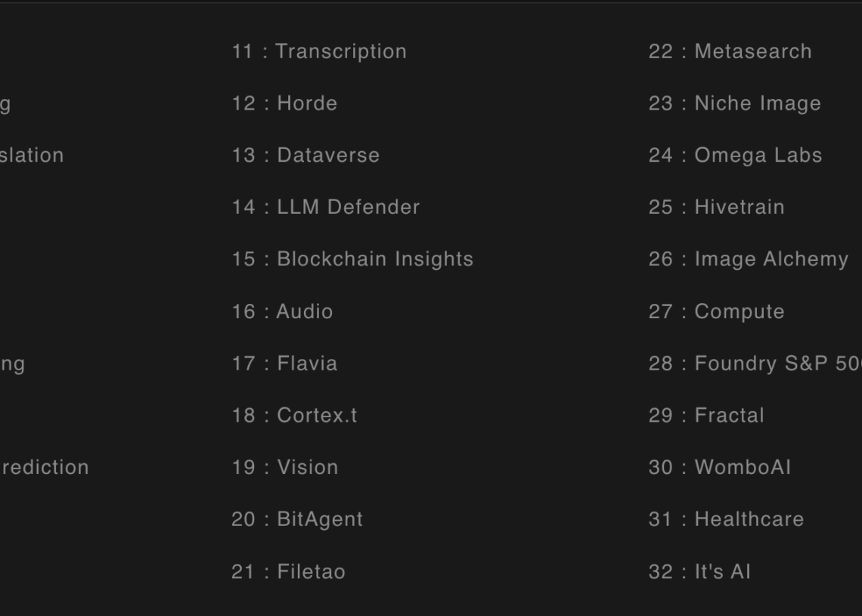Click the 29 : Fractal entry

point(706,416)
